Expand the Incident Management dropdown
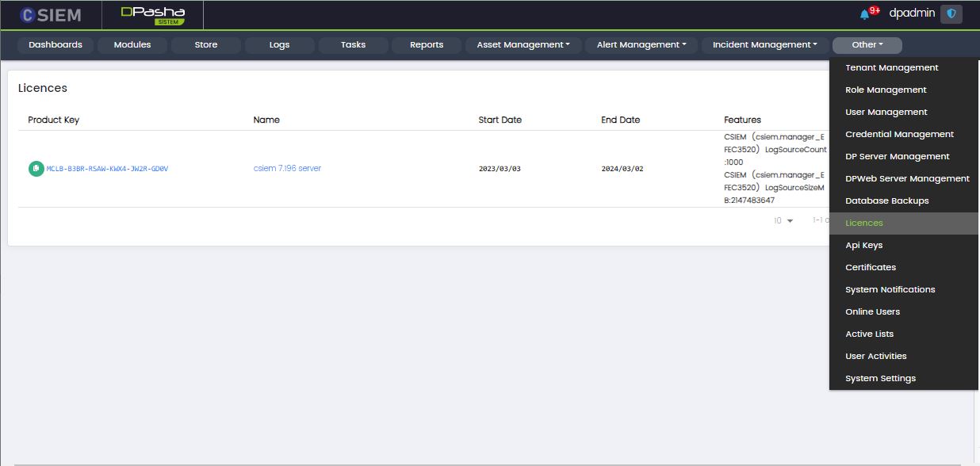980x466 pixels. click(764, 45)
